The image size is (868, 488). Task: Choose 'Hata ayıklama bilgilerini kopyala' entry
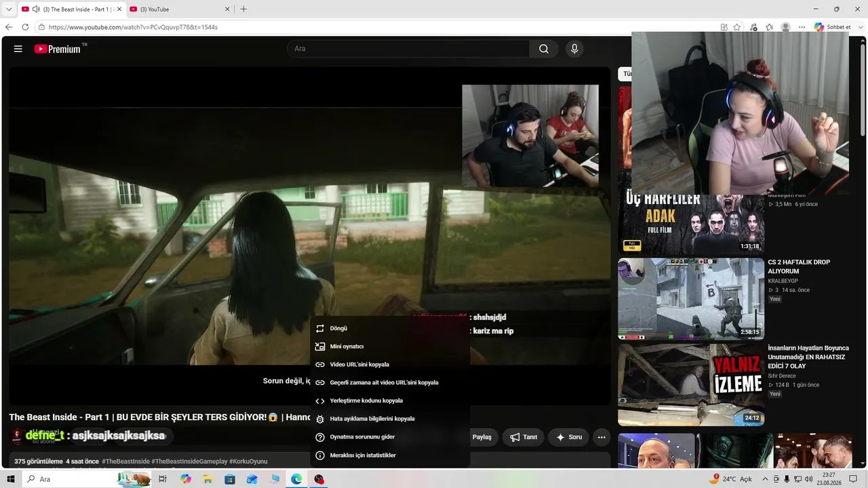pyautogui.click(x=390, y=419)
